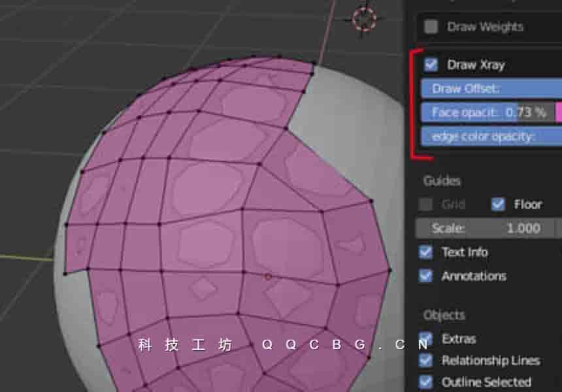Viewport: 562px width, 392px height.
Task: Uncheck the Extras option under Objects
Action: (426, 338)
